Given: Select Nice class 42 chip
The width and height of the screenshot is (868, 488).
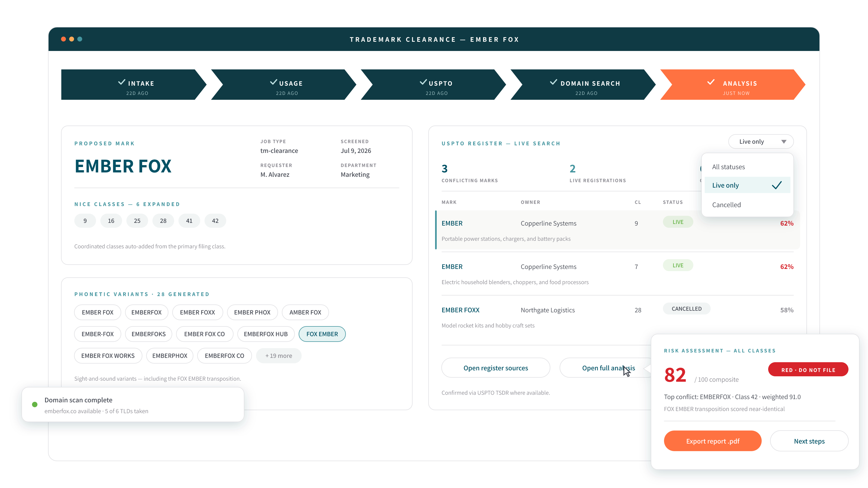Looking at the screenshot, I should [215, 221].
